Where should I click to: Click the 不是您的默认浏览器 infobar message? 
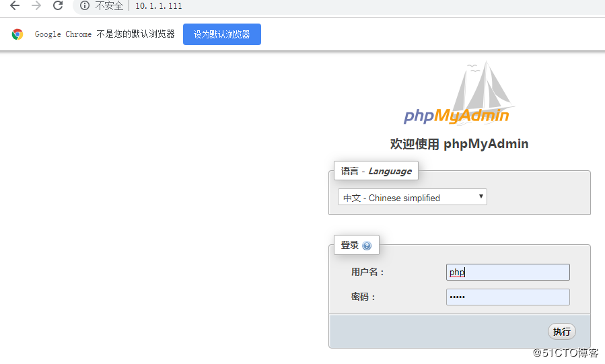tap(135, 34)
